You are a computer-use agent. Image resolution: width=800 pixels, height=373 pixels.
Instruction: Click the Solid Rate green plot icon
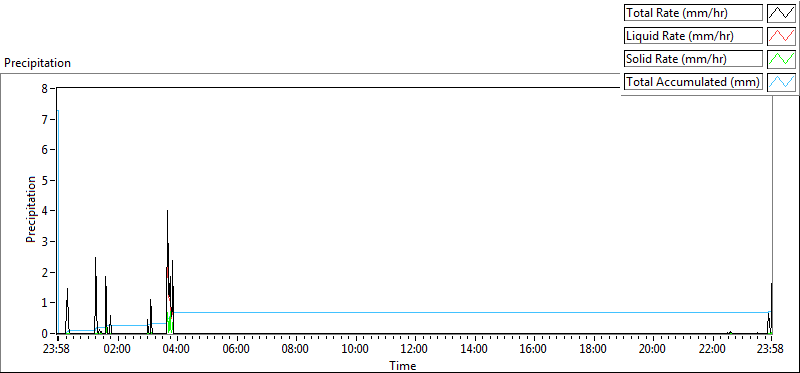(781, 59)
